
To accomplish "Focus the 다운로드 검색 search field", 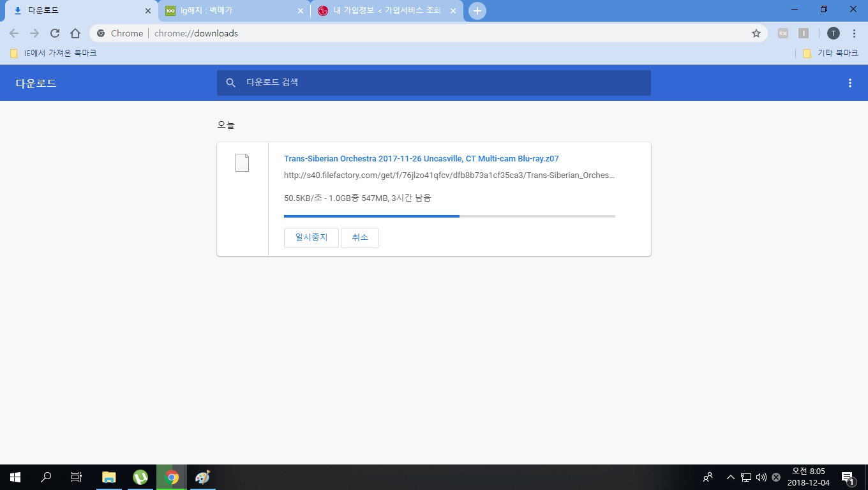I will pos(440,83).
